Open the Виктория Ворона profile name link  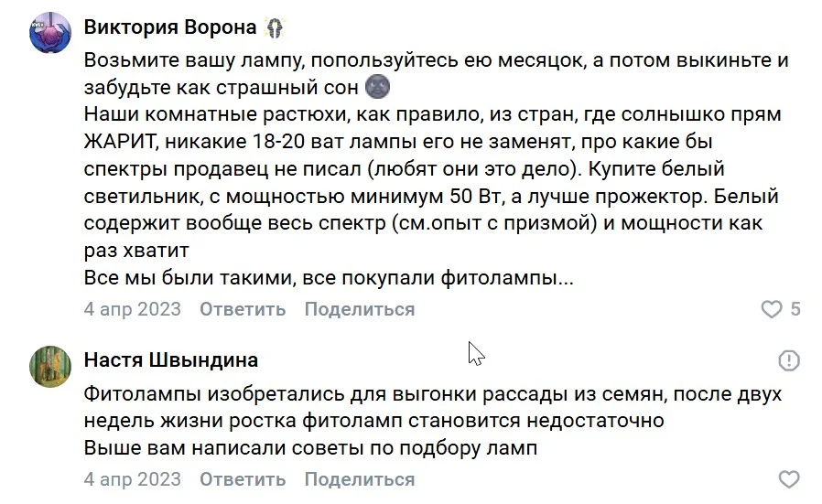pyautogui.click(x=170, y=27)
